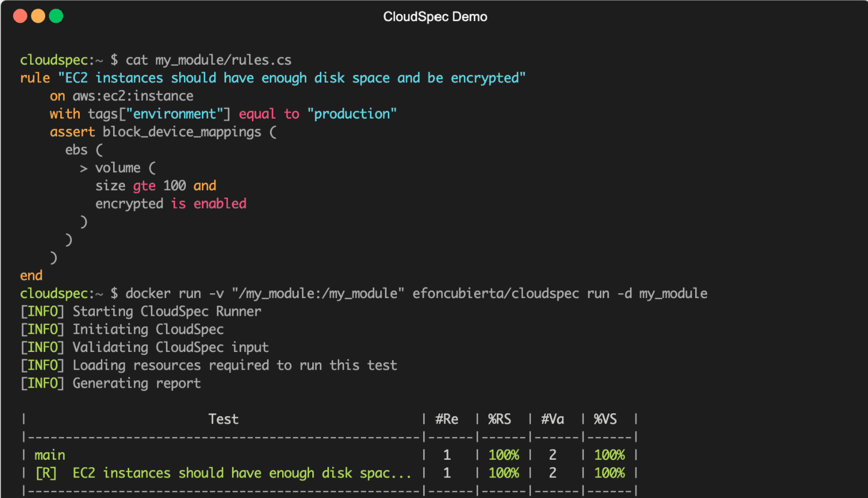Image resolution: width=868 pixels, height=498 pixels.
Task: Click the "production" string value
Action: tap(352, 114)
